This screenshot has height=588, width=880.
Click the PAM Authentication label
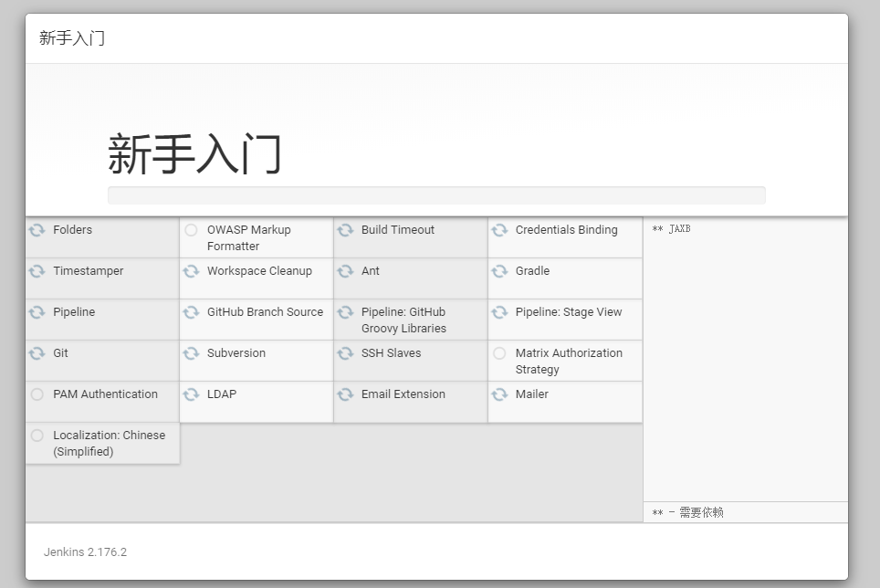pyautogui.click(x=105, y=394)
